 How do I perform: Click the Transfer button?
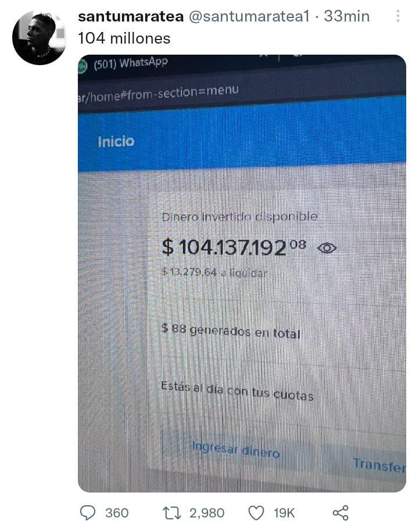[379, 465]
